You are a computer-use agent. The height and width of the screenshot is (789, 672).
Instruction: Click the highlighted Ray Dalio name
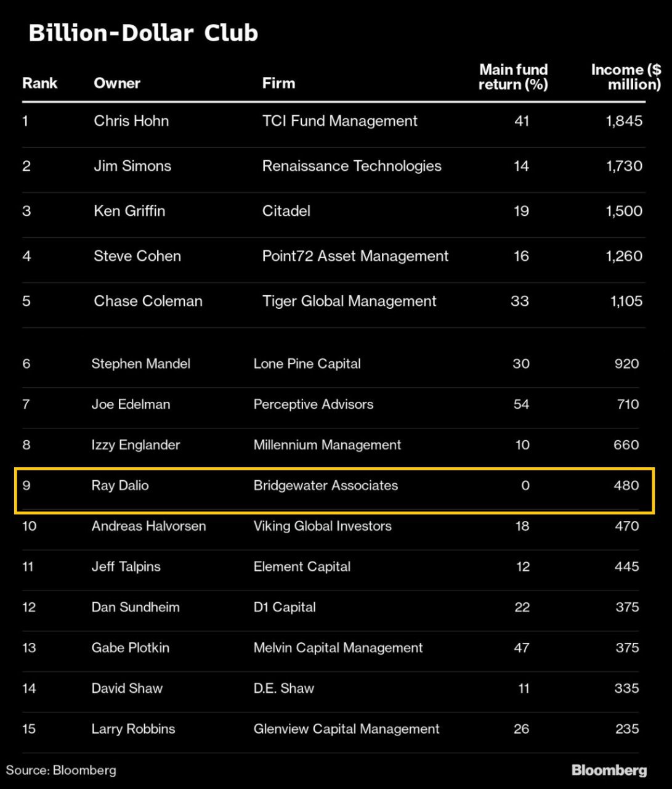(120, 486)
